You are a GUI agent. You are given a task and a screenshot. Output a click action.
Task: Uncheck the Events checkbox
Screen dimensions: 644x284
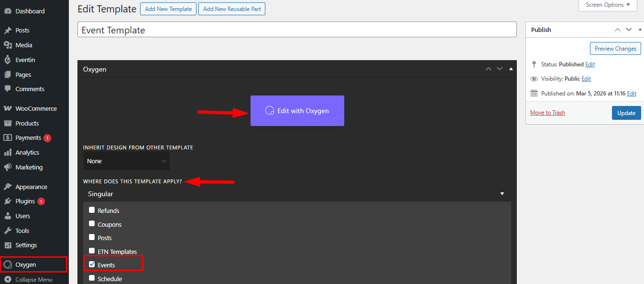coord(92,264)
